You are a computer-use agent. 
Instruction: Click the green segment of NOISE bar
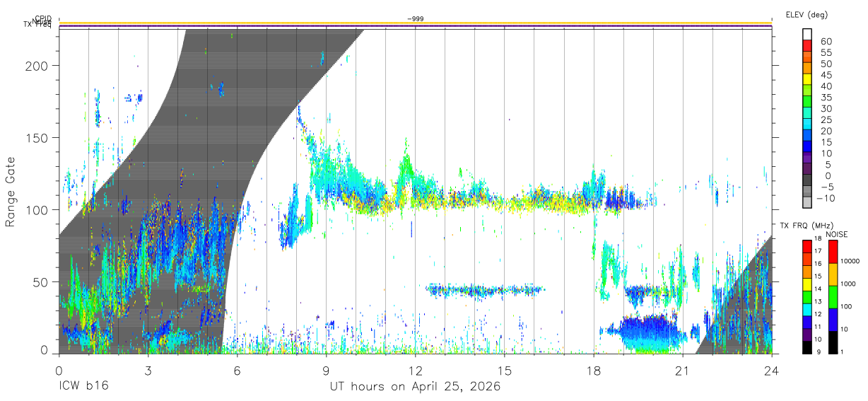(833, 296)
